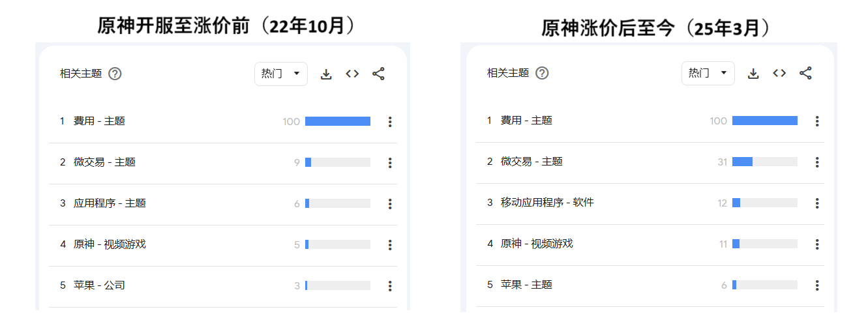Click the score bar for 微交易 showing 9
Image resolution: width=868 pixels, height=333 pixels.
pyautogui.click(x=337, y=162)
